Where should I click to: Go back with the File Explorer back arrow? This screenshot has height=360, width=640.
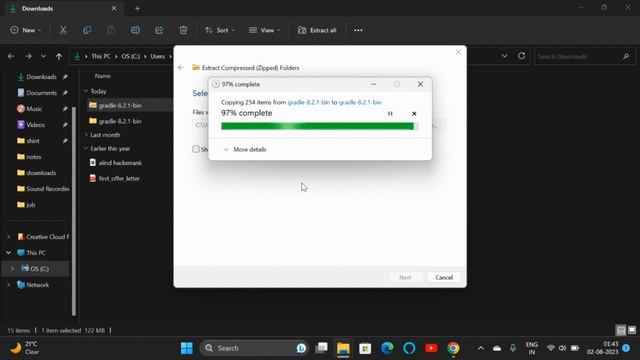(x=11, y=56)
